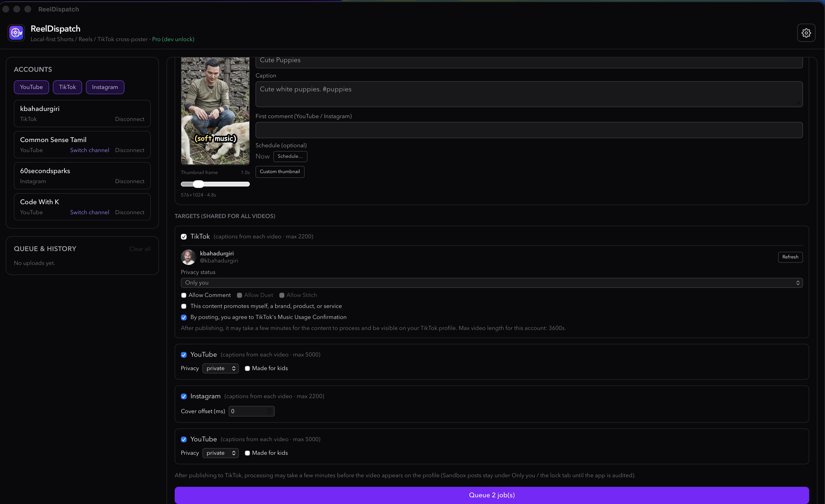Disconnect Common Sense Tamil account

(x=130, y=150)
